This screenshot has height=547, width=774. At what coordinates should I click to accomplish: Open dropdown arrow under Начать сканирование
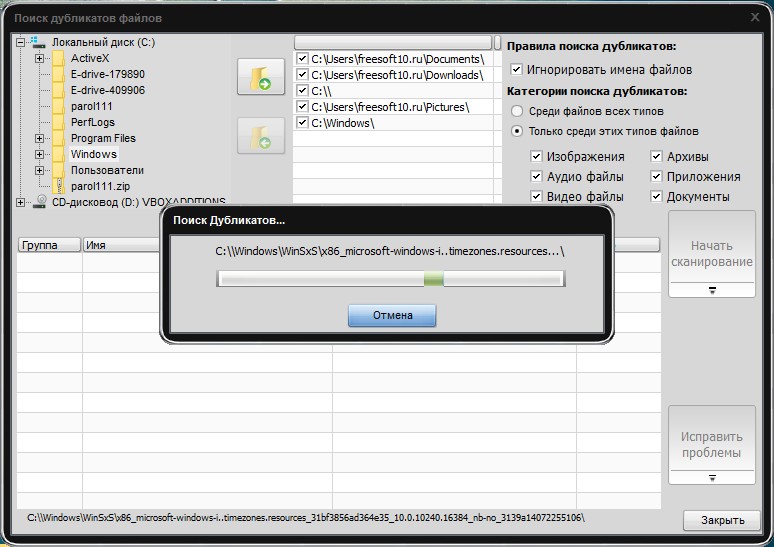point(712,290)
